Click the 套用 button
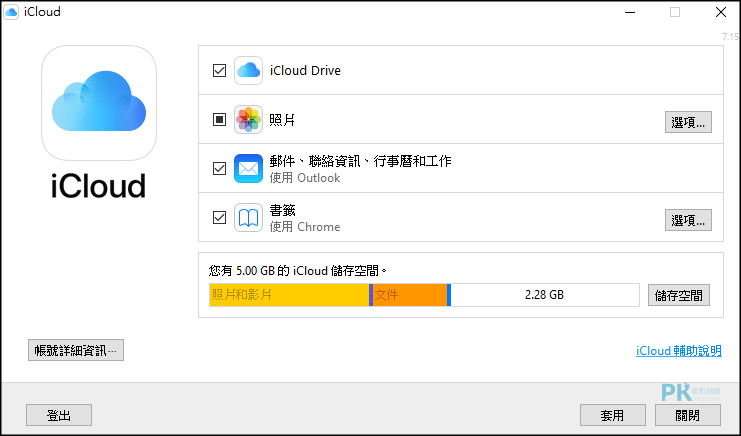The height and width of the screenshot is (436, 741). tap(612, 415)
